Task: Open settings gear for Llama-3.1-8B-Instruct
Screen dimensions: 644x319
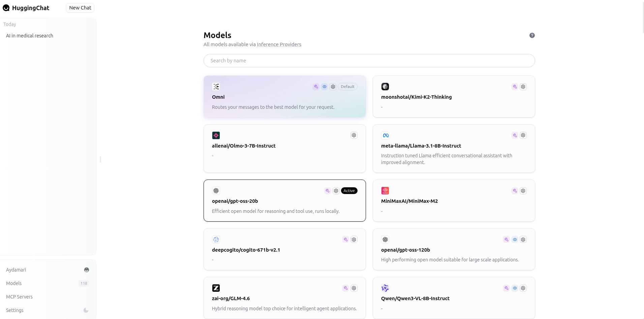Action: [x=523, y=135]
